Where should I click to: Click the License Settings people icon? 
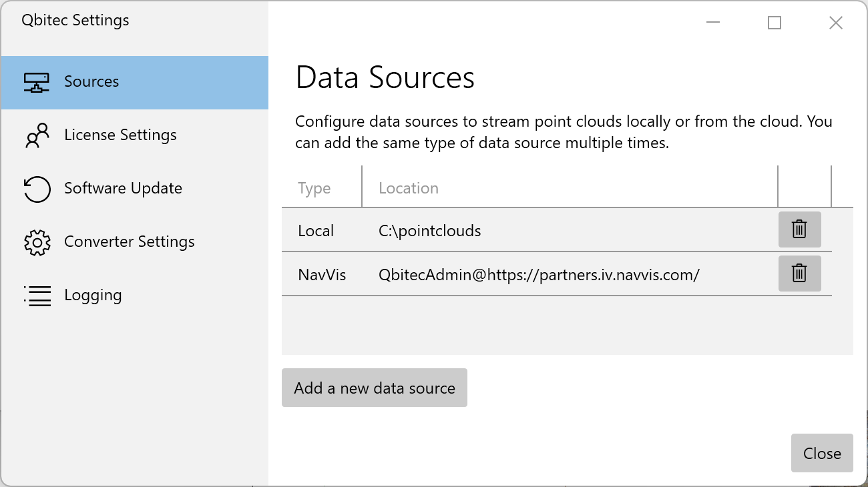37,135
